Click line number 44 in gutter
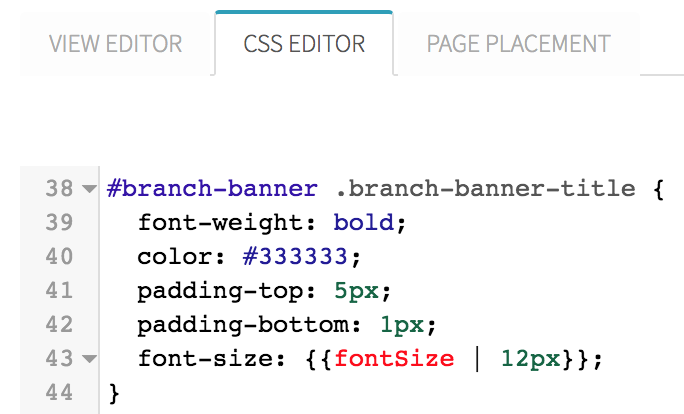The image size is (684, 414). click(59, 393)
